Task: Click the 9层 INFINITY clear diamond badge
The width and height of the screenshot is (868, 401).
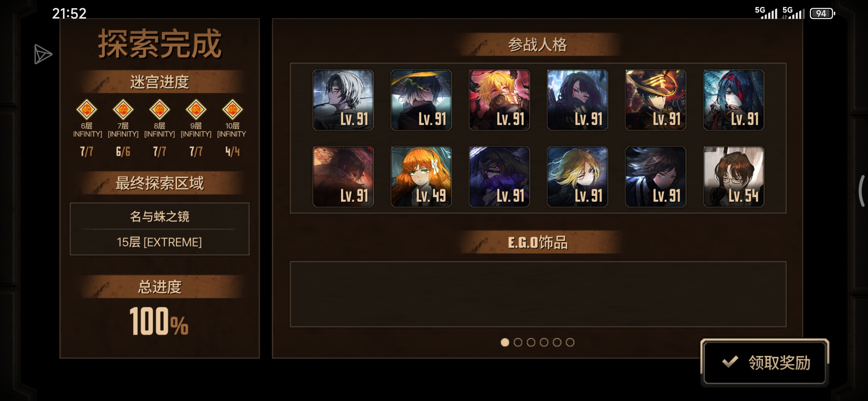Action: [196, 109]
